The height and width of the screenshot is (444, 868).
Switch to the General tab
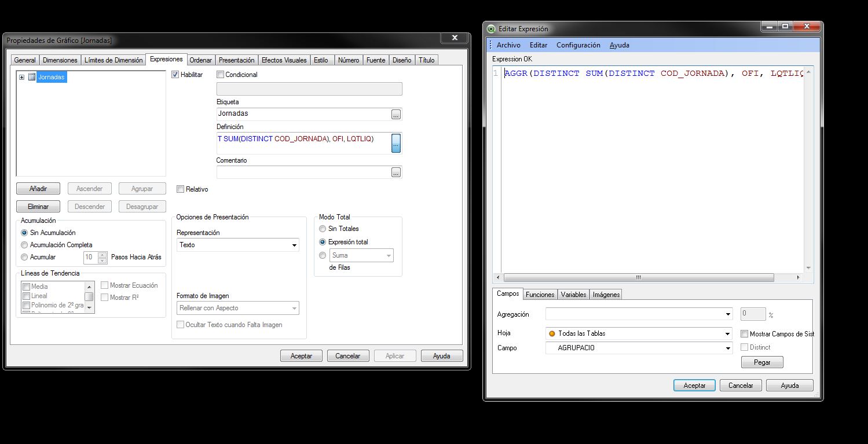(x=25, y=60)
